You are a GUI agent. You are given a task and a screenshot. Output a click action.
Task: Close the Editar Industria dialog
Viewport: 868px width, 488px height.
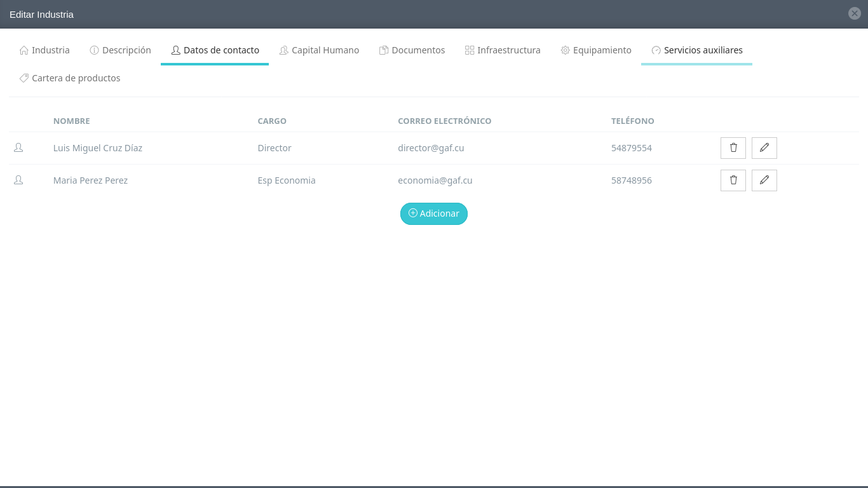pos(854,13)
